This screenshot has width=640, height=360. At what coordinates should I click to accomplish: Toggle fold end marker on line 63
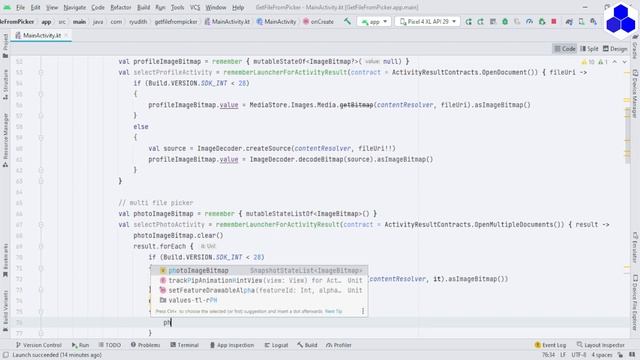pyautogui.click(x=41, y=181)
